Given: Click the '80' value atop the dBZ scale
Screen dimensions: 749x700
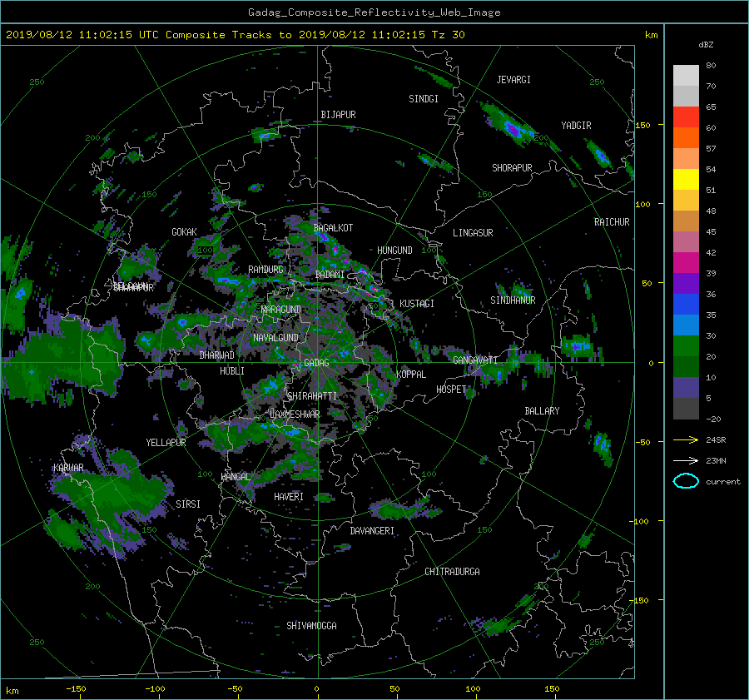Looking at the screenshot, I should coord(711,66).
